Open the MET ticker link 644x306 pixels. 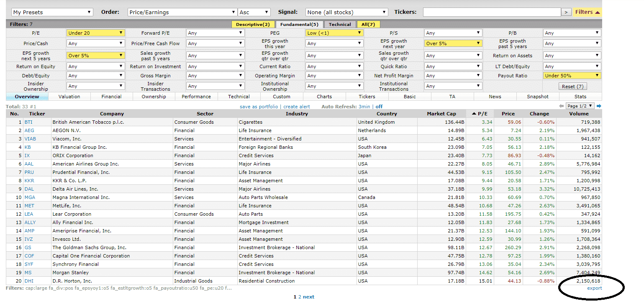tap(29, 206)
